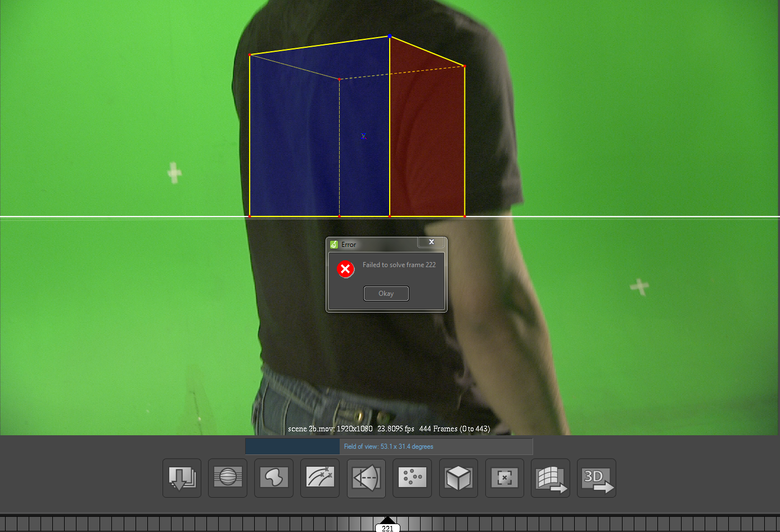780x532 pixels.
Task: Open the import footage tool
Action: coord(182,478)
